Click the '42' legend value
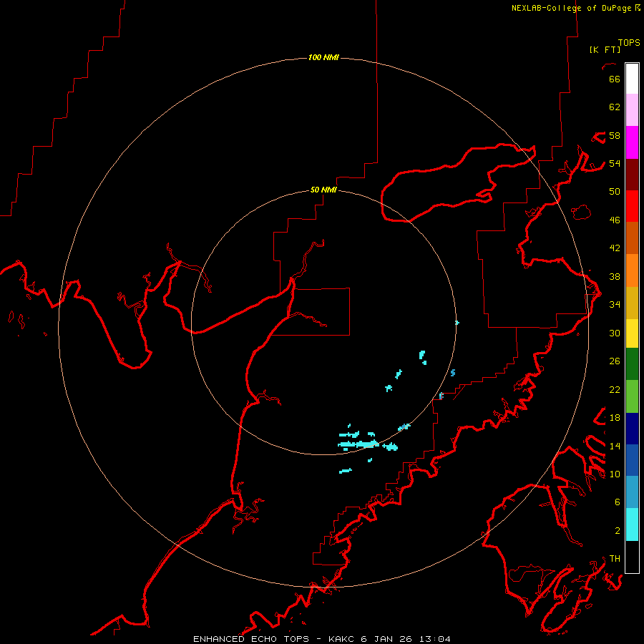The image size is (644, 644). tap(615, 248)
